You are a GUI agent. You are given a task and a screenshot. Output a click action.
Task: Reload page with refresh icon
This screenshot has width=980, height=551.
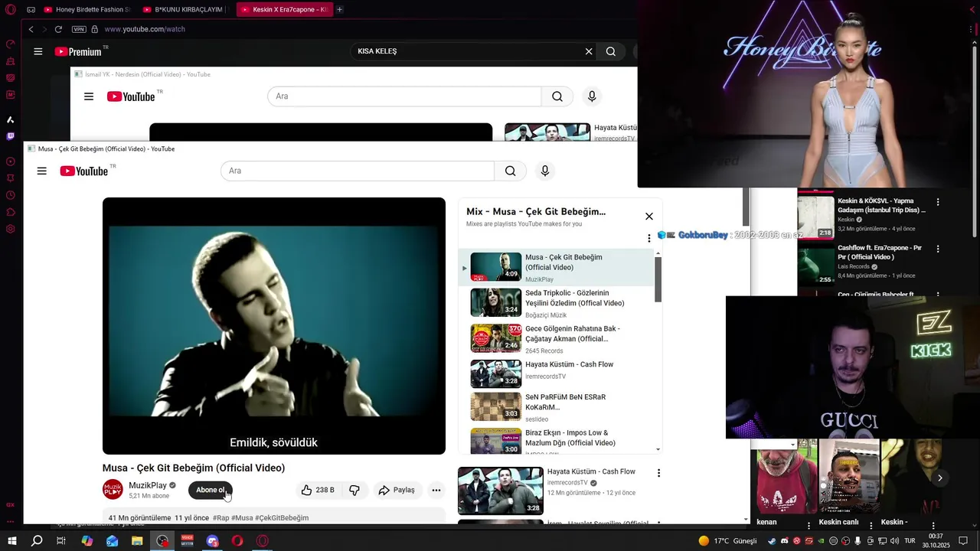tap(58, 29)
